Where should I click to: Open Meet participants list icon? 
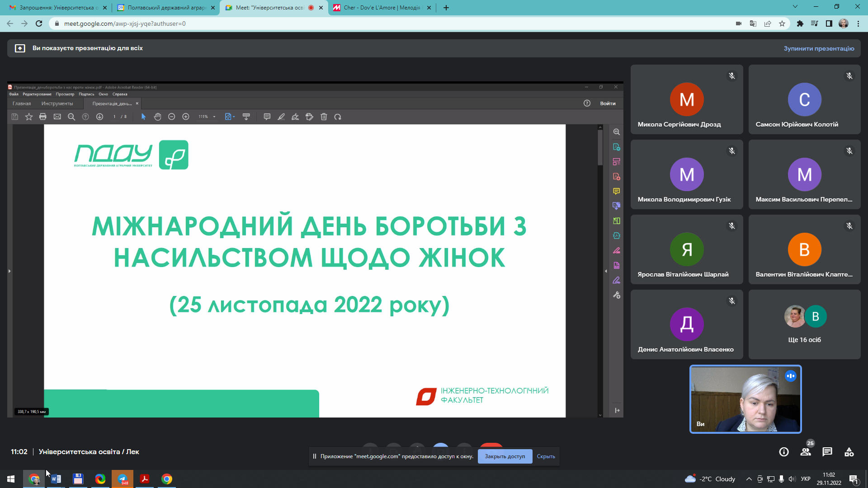[x=806, y=452]
